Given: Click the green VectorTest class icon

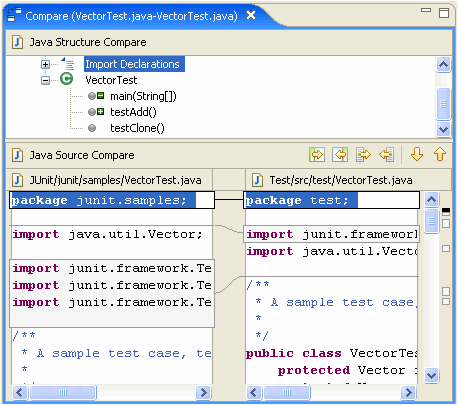Looking at the screenshot, I should (66, 79).
